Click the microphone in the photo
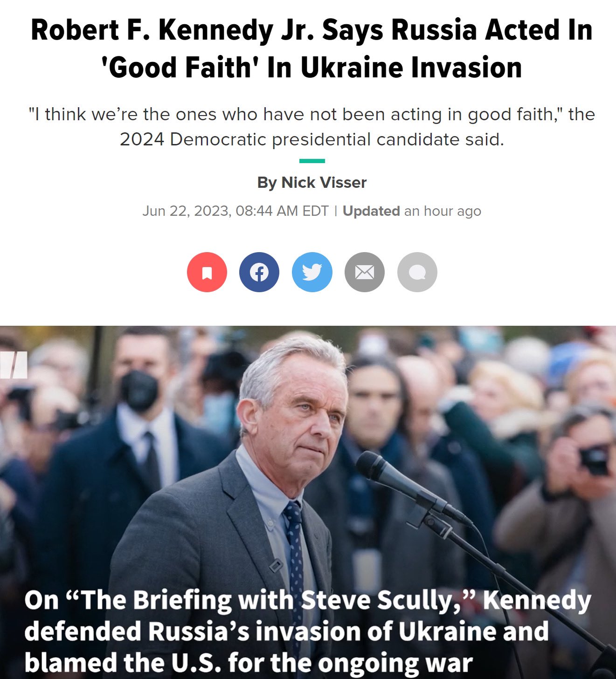 tap(410, 486)
